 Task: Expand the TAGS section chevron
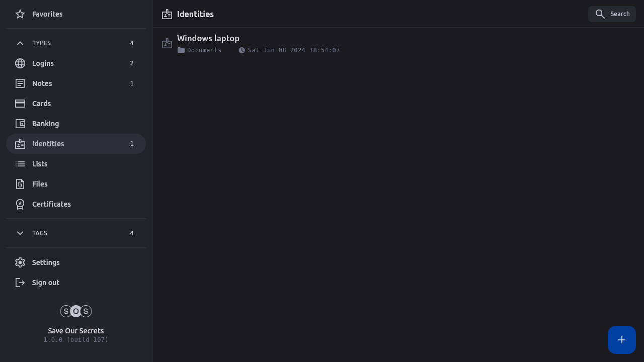click(20, 233)
